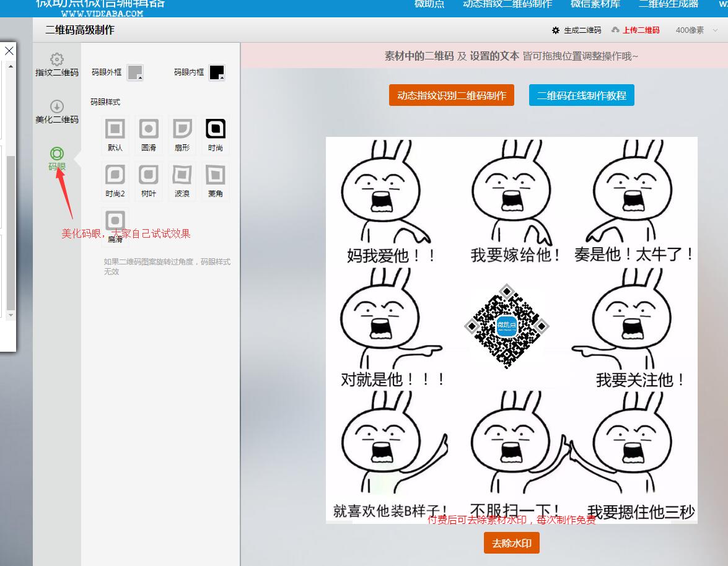This screenshot has width=728, height=566.
Task: Click the 微助点 logo on QR code
Action: 507,326
